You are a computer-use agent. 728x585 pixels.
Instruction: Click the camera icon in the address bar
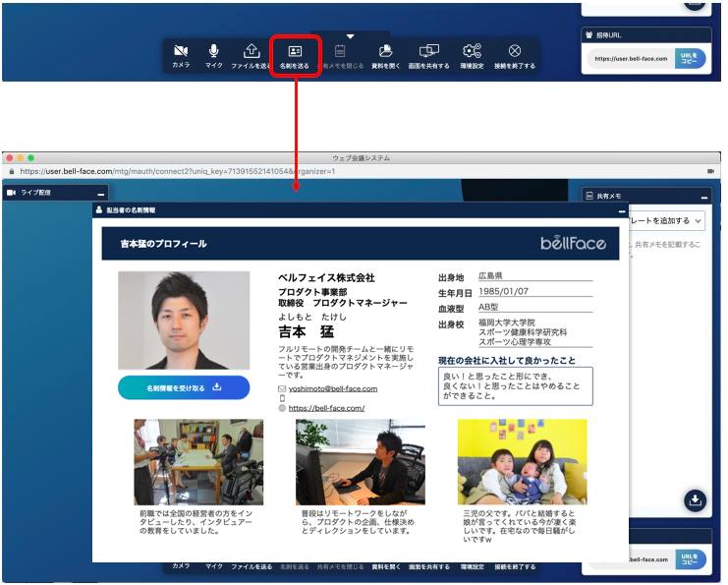point(710,171)
